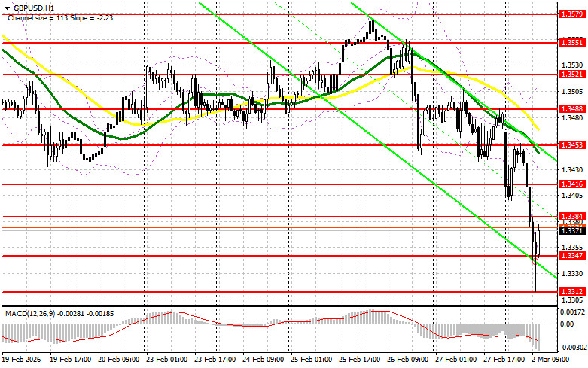Click the 1.3384 red level label
588x368 pixels.
point(571,216)
